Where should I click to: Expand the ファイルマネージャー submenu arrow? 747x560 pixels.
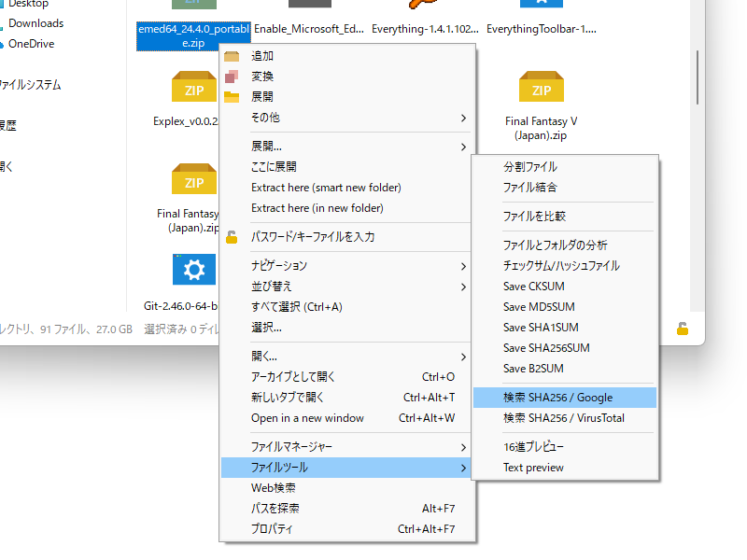point(463,447)
